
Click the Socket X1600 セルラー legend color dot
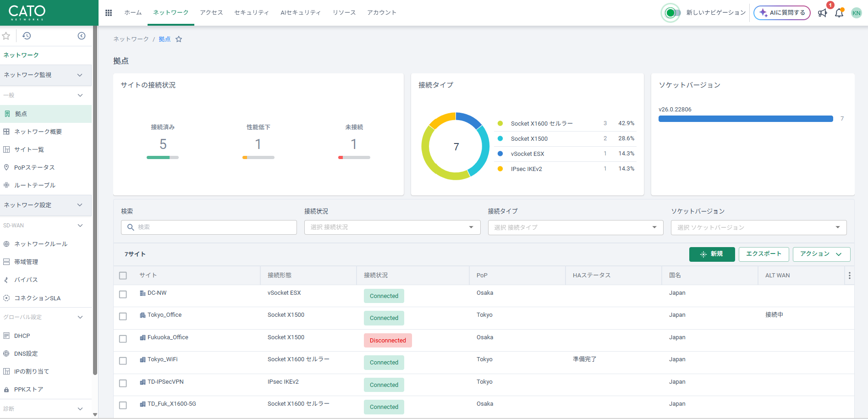[500, 123]
